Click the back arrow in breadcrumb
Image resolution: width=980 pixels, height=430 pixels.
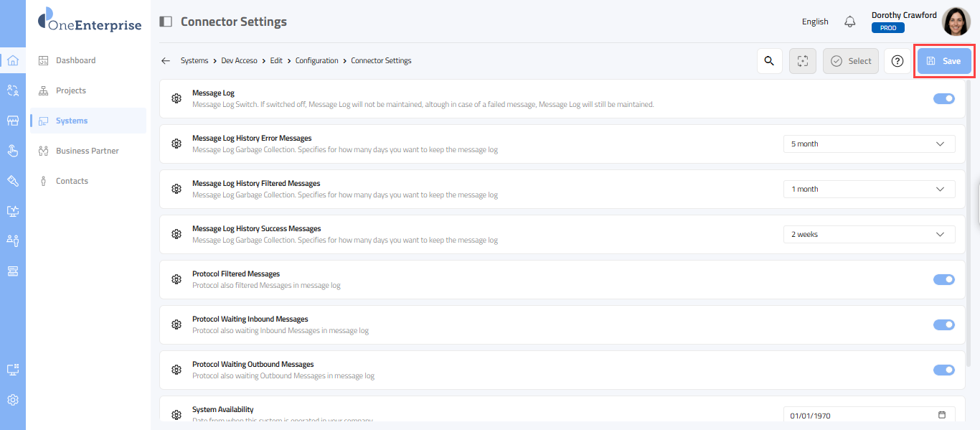tap(166, 61)
